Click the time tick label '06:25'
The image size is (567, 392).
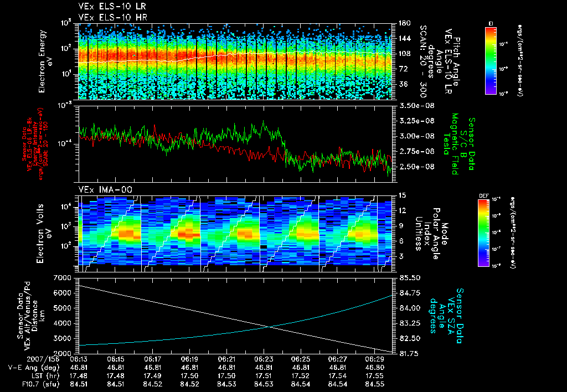[301, 360]
